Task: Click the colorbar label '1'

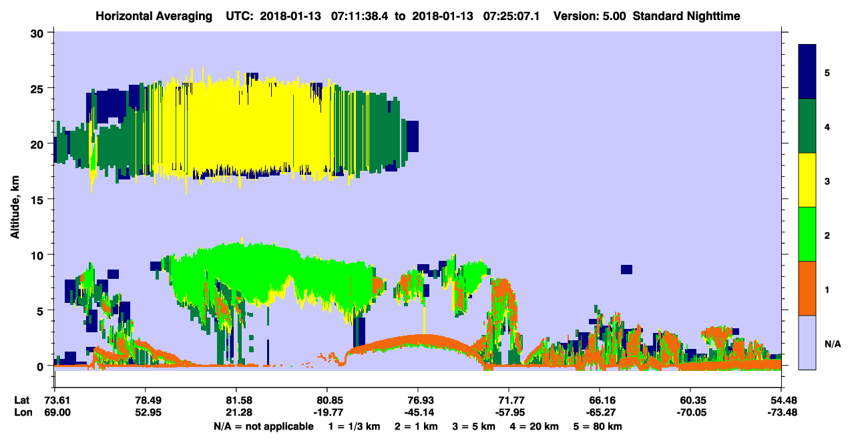Action: [x=827, y=288]
